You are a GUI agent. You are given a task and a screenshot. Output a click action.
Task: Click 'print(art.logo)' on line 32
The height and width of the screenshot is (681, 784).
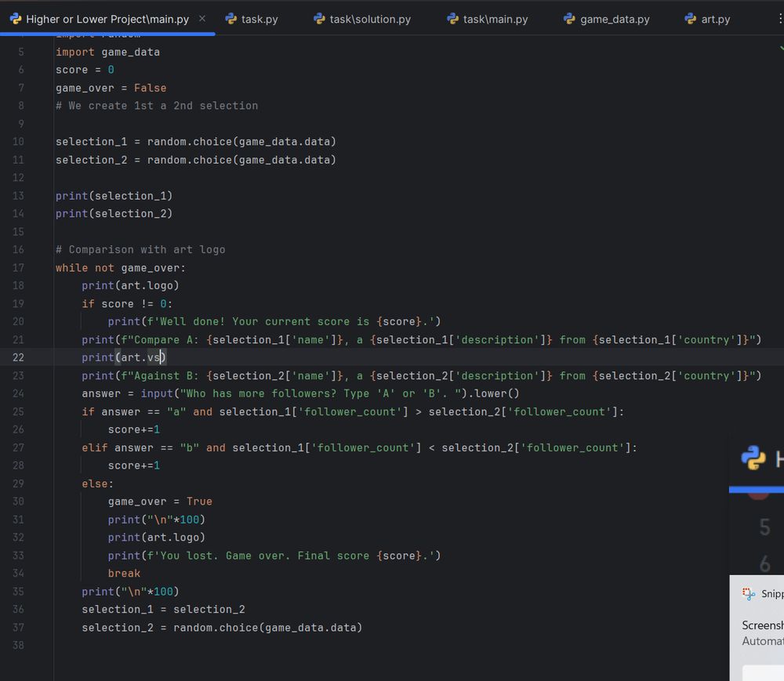click(157, 538)
